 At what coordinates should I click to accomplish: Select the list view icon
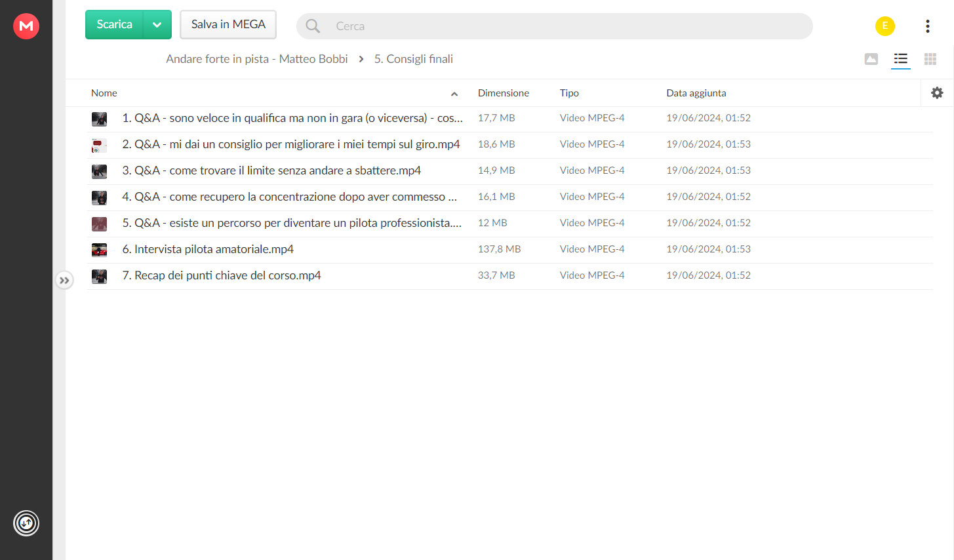click(901, 59)
